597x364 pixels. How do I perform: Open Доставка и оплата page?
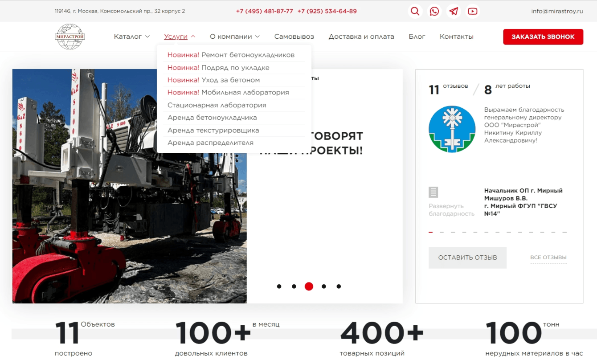(361, 37)
